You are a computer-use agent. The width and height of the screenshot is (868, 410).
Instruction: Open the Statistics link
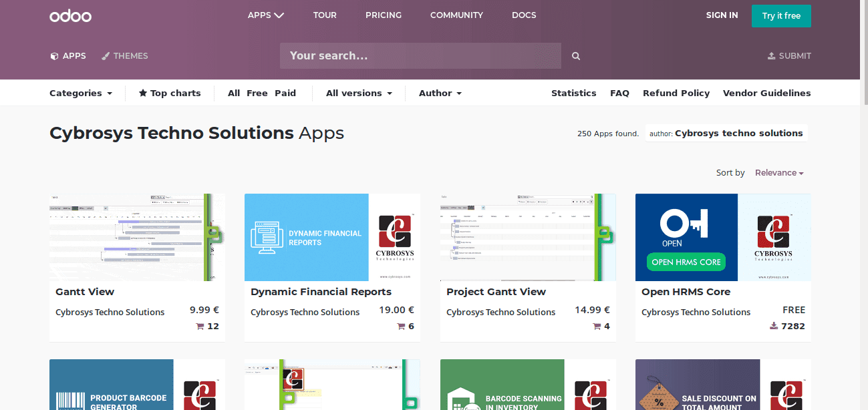[573, 93]
